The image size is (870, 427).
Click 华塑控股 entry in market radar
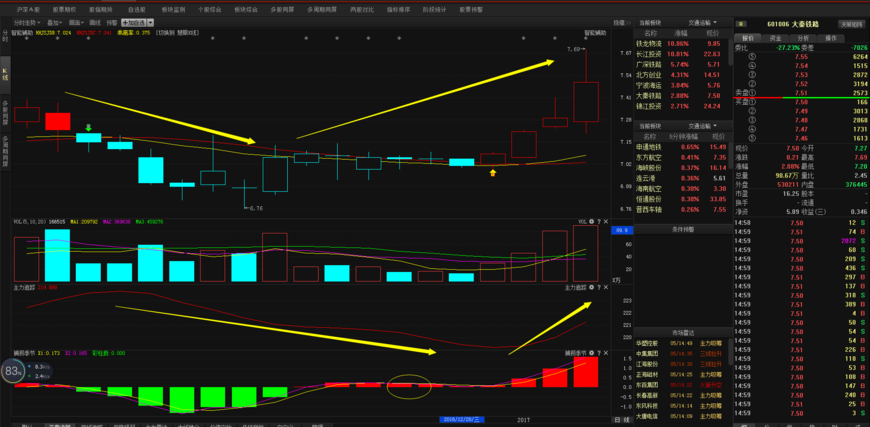679,343
